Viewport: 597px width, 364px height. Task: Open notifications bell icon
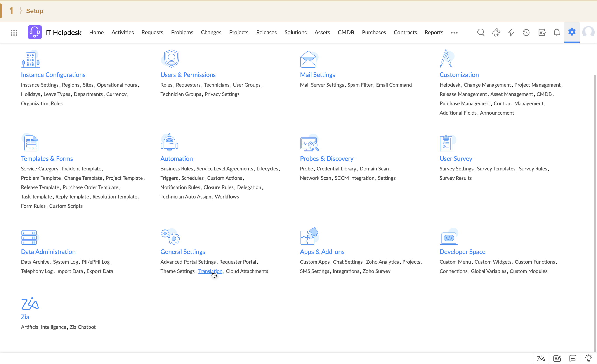tap(557, 33)
